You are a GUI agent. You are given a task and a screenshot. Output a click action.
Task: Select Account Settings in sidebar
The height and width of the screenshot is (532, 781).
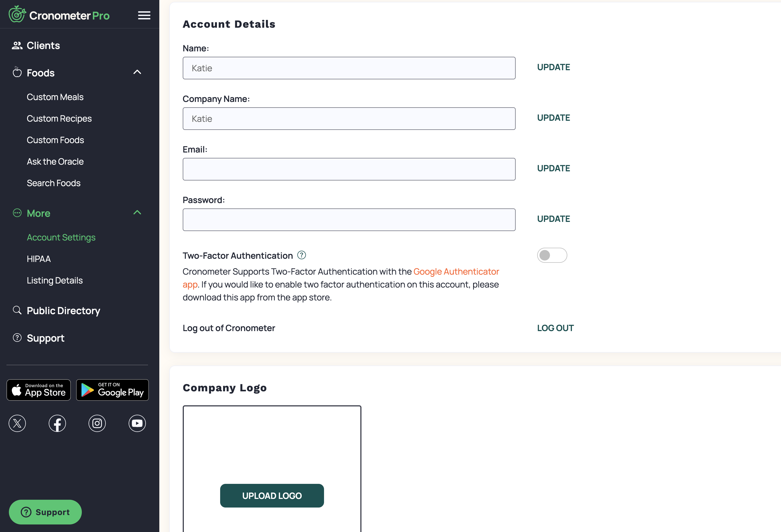point(61,237)
